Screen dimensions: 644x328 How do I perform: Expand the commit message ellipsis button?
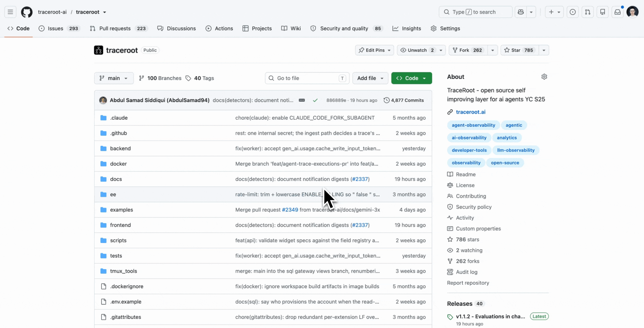point(302,100)
